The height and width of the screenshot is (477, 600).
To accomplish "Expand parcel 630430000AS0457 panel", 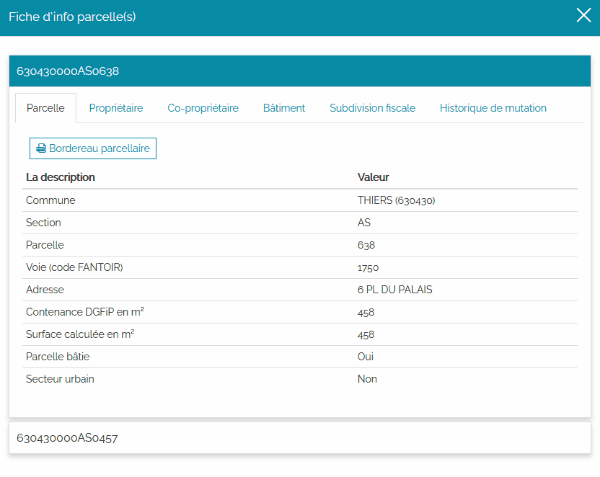I will click(300, 438).
